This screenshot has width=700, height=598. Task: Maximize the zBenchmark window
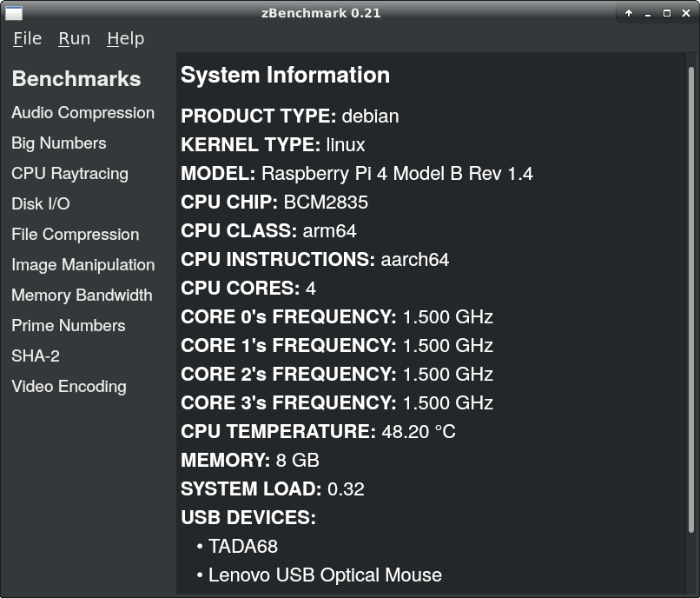(x=667, y=13)
